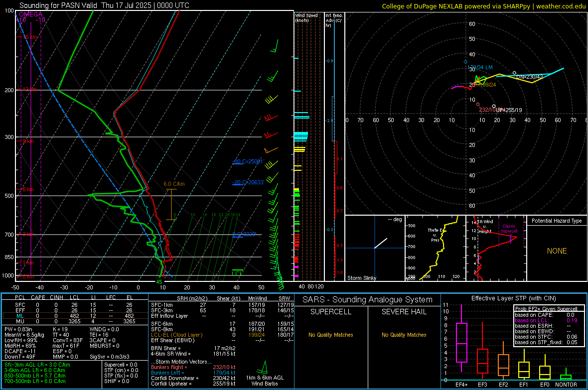Click the Prob EF2+ Given Supercell header
Screen dimensions: 588x390
(546, 309)
